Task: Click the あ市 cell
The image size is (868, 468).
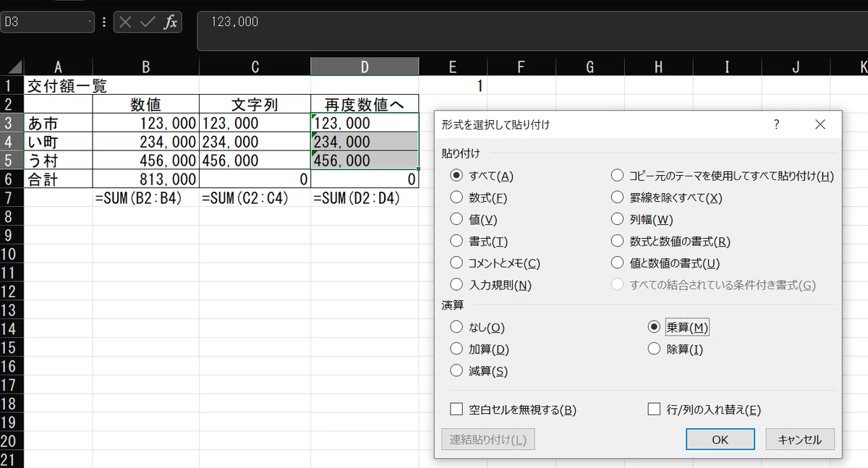Action: coord(58,123)
